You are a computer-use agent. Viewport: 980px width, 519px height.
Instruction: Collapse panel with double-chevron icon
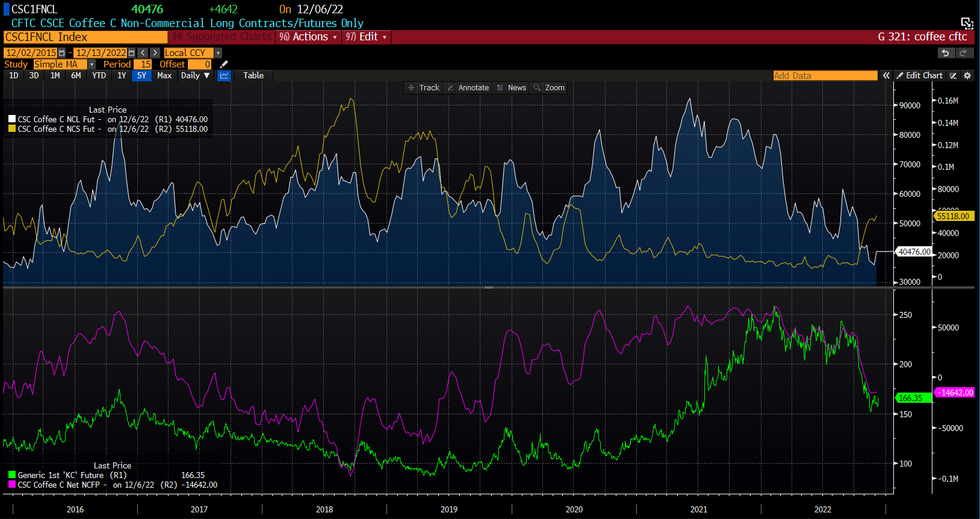886,76
